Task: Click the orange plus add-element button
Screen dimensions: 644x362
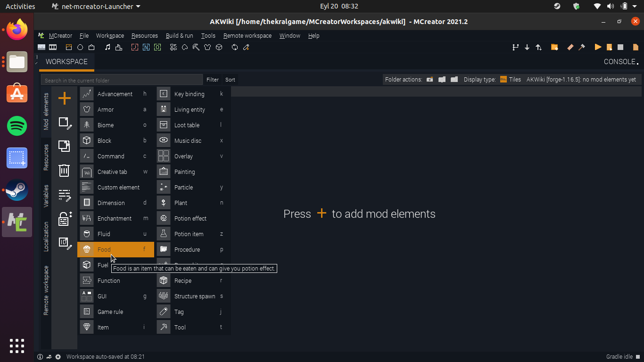Action: pos(64,98)
